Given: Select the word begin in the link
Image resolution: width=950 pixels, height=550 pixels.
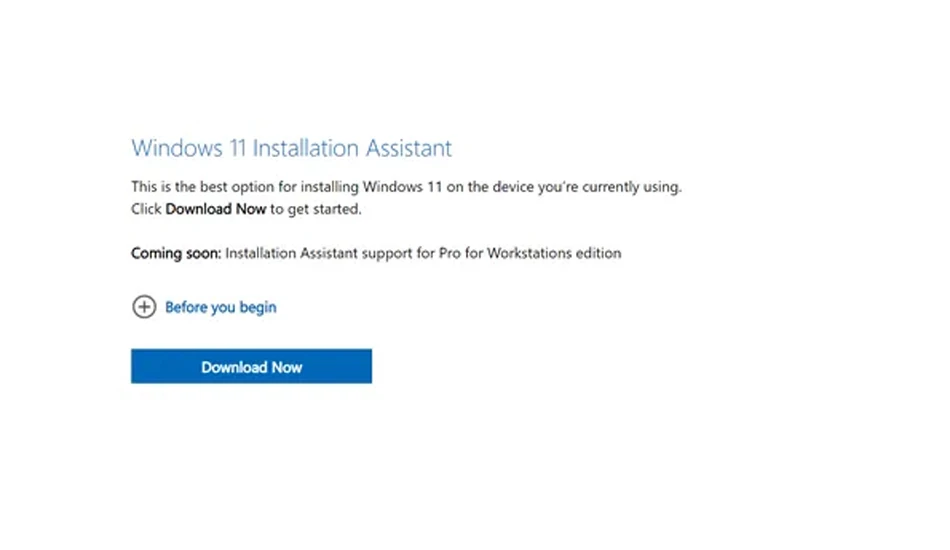Looking at the screenshot, I should [x=258, y=308].
